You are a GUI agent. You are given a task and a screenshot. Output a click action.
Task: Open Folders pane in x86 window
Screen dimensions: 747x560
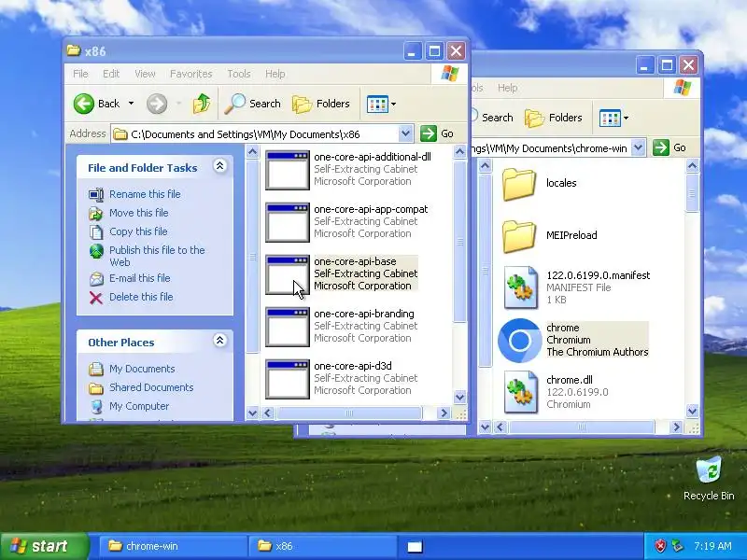tap(321, 104)
